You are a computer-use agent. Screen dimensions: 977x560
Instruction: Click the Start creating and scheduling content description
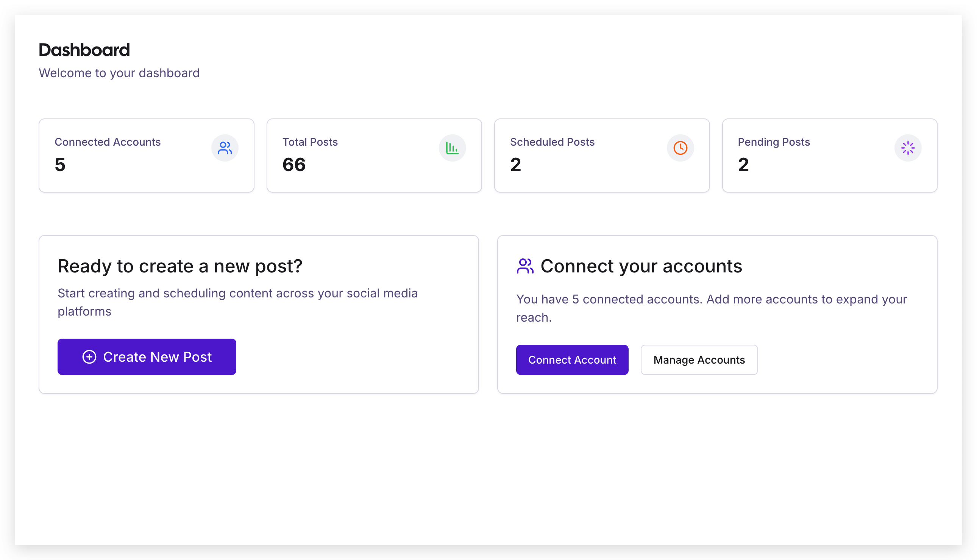238,302
